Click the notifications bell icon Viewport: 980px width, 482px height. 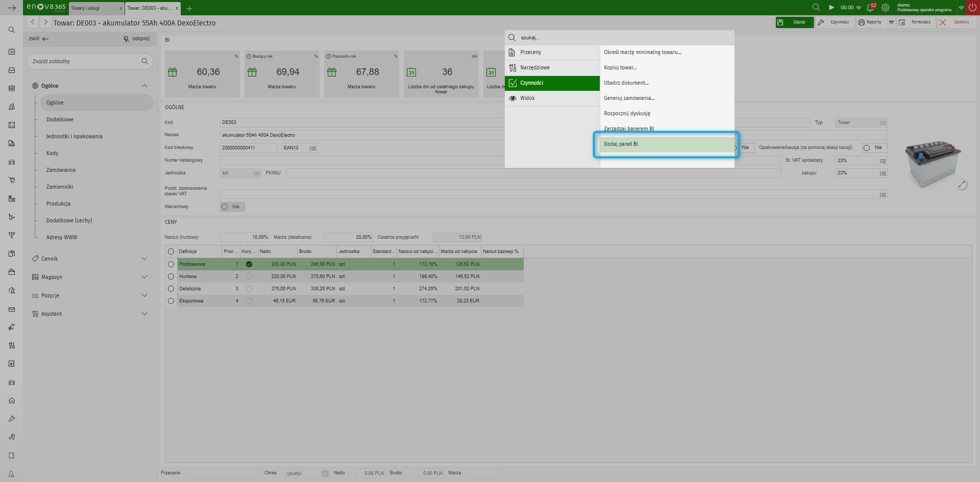pyautogui.click(x=870, y=8)
